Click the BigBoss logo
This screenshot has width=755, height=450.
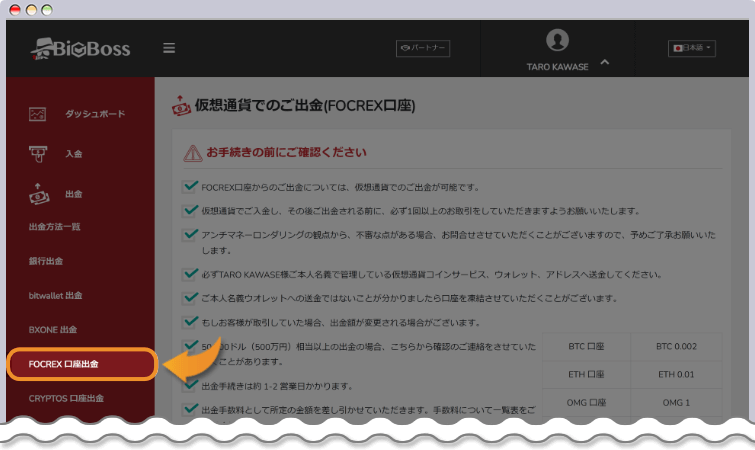[x=80, y=49]
